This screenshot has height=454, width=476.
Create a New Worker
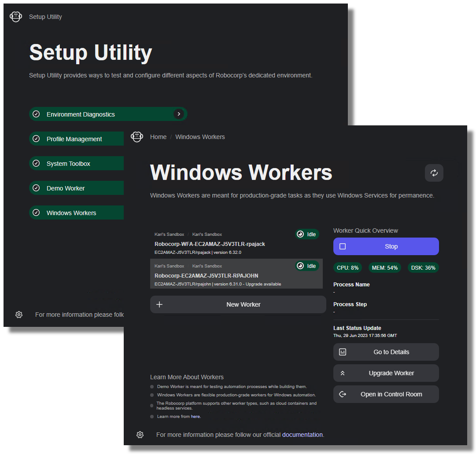[238, 304]
